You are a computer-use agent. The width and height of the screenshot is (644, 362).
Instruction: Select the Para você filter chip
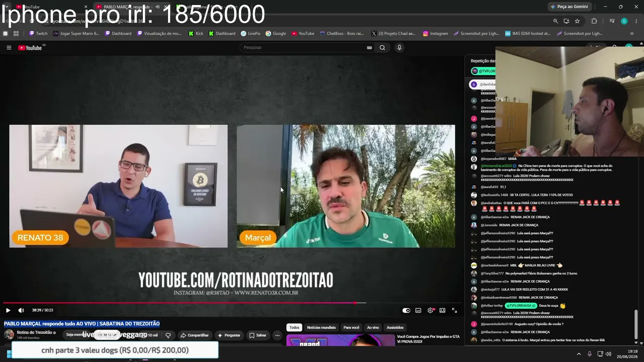351,327
